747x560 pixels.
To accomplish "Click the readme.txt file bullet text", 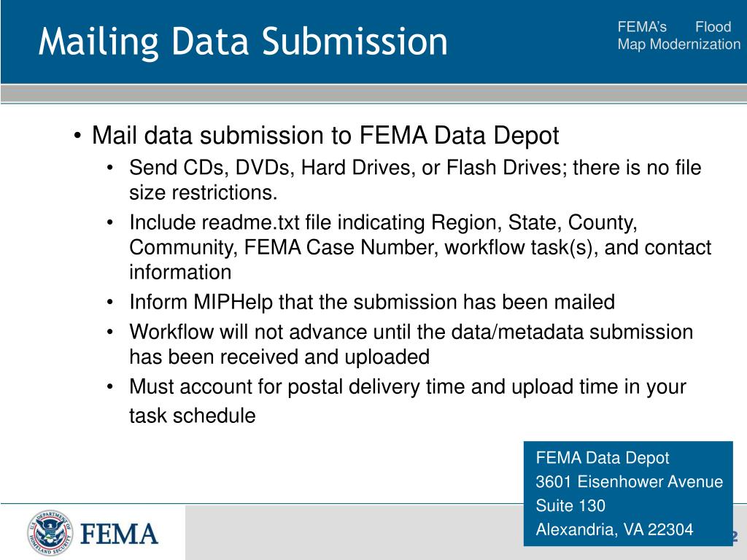I will click(x=419, y=247).
